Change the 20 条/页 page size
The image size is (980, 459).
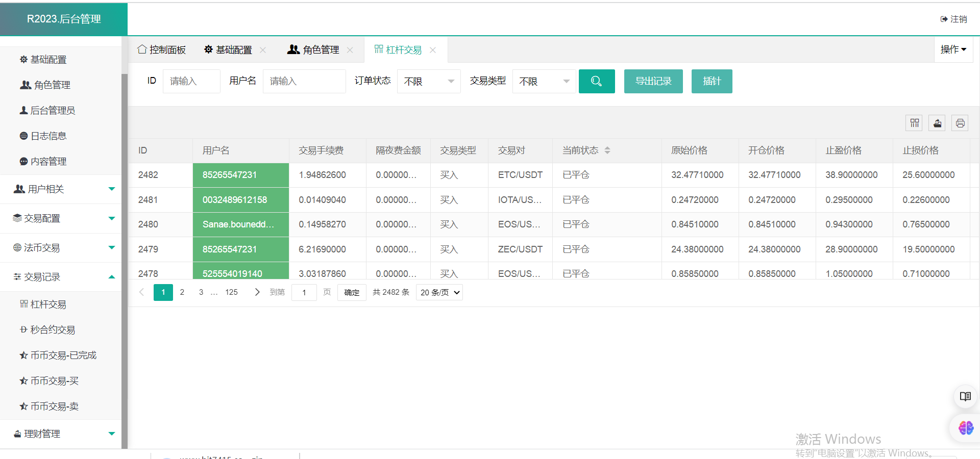pos(439,292)
